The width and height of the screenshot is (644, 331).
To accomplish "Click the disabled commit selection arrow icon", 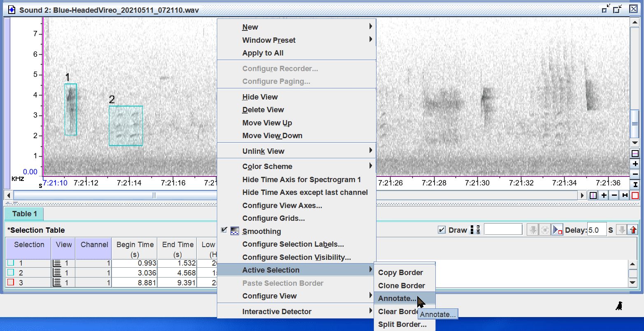I will [x=533, y=230].
